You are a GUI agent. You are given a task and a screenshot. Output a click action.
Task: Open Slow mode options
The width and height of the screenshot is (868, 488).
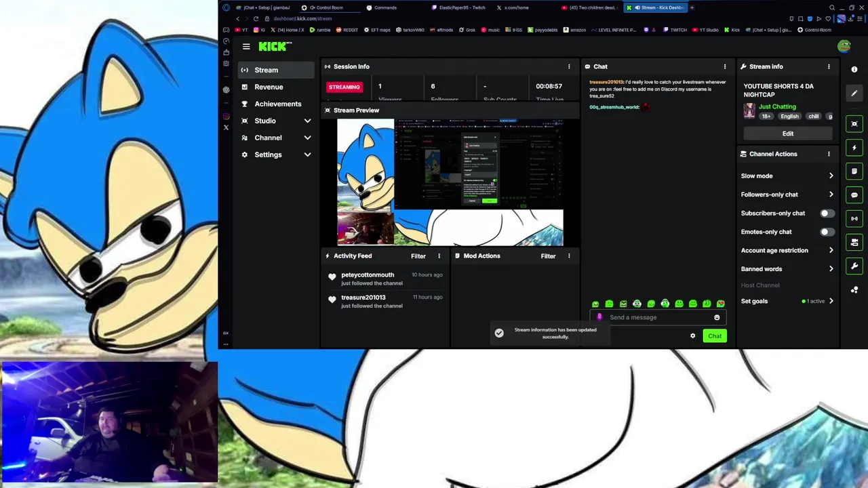787,176
